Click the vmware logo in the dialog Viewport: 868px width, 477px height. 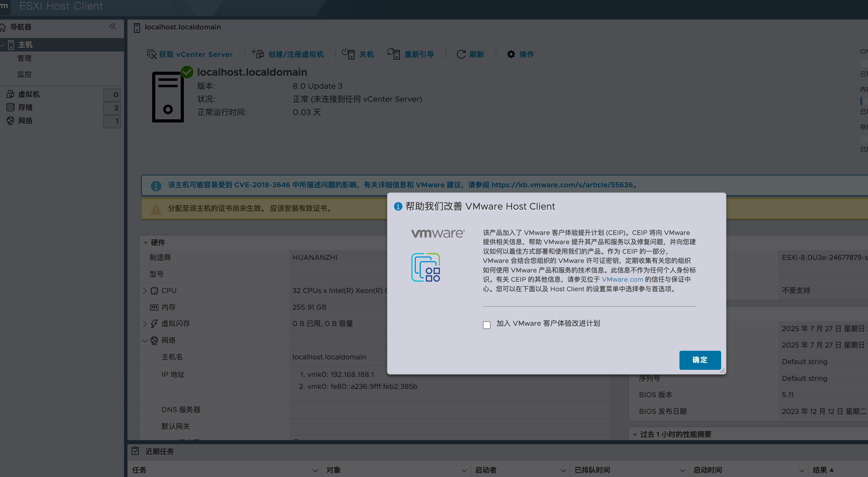coord(438,234)
